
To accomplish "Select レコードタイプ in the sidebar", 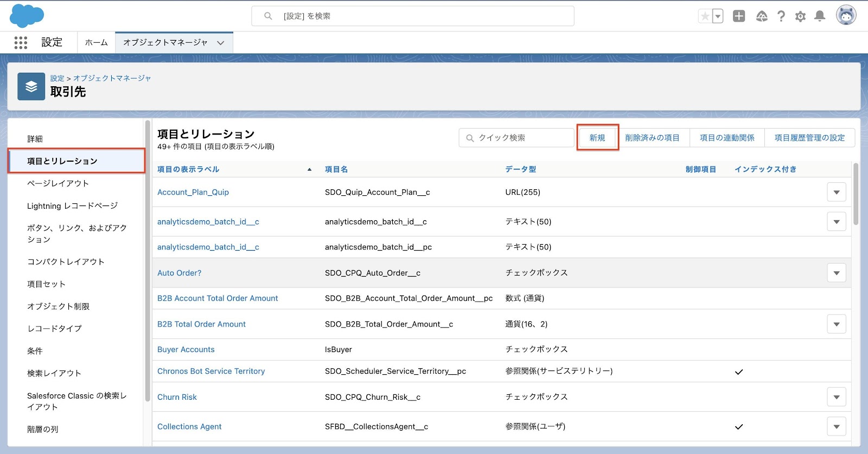I will pyautogui.click(x=54, y=329).
